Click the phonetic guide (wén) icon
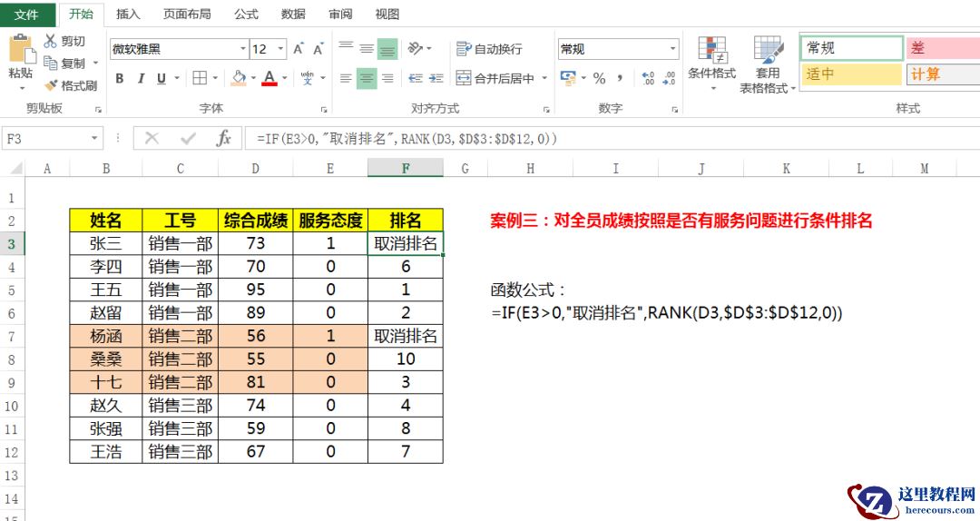 pyautogui.click(x=307, y=78)
